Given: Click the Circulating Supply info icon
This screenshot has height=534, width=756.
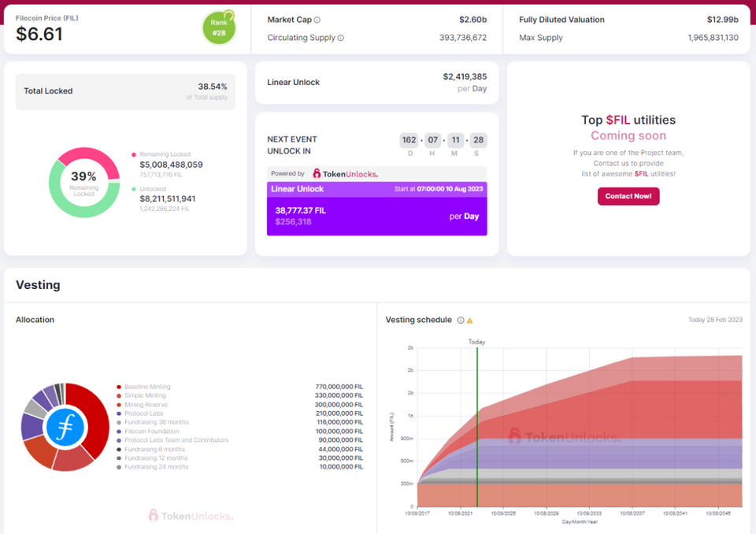Looking at the screenshot, I should click(341, 38).
